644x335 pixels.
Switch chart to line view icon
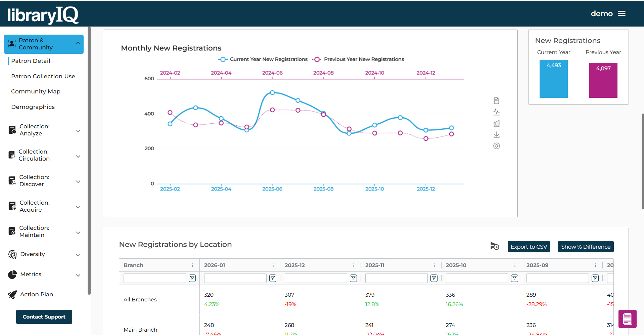497,112
